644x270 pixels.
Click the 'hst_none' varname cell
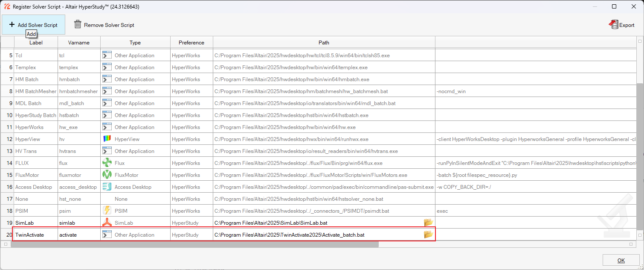click(79, 199)
